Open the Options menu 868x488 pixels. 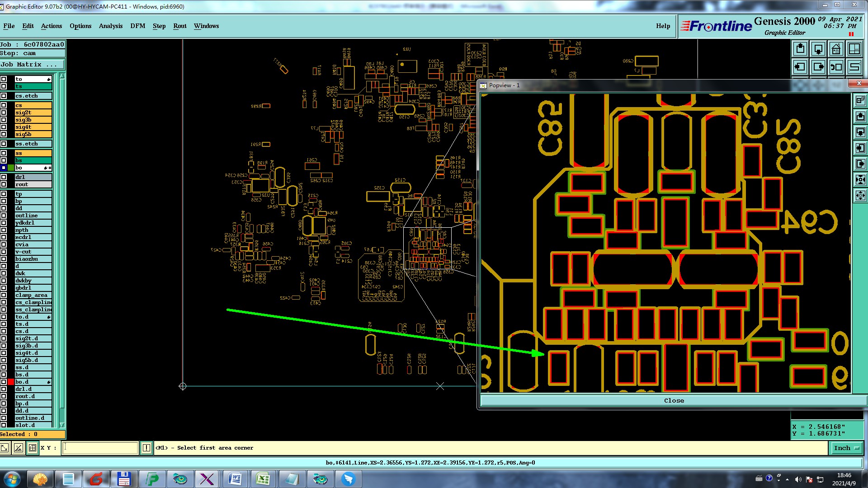coord(80,26)
